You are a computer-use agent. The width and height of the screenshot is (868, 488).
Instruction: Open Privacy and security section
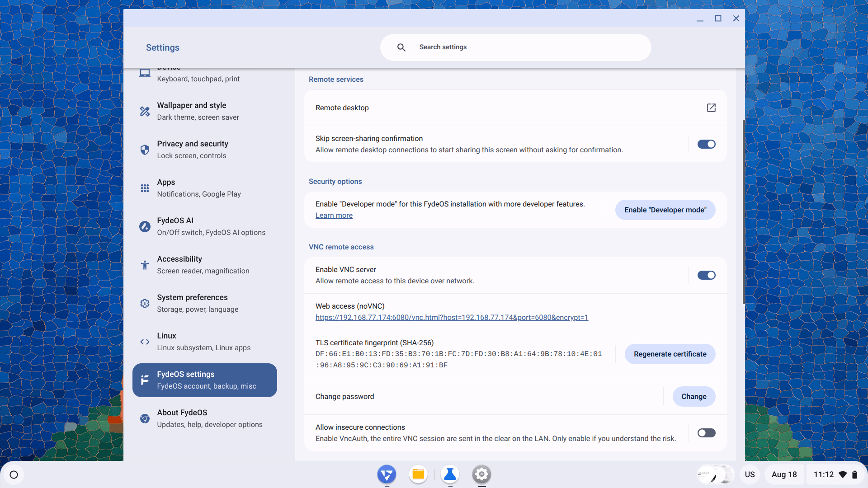tap(205, 150)
